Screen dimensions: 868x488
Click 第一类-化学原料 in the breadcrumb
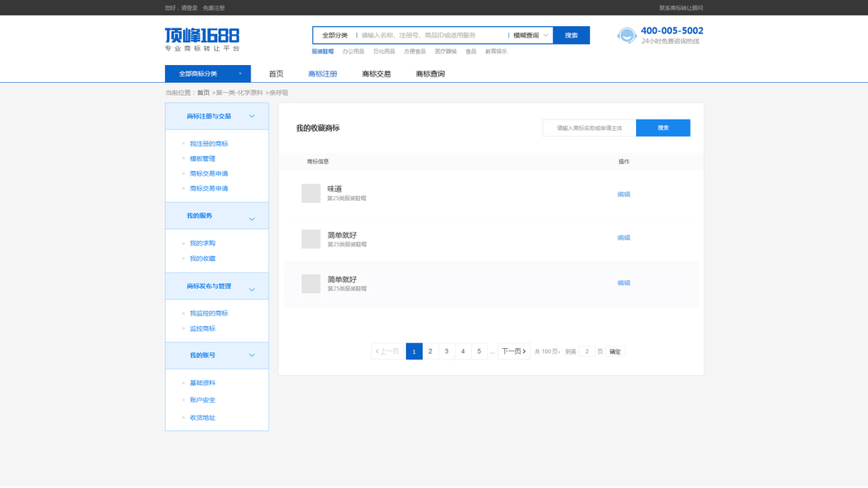239,93
